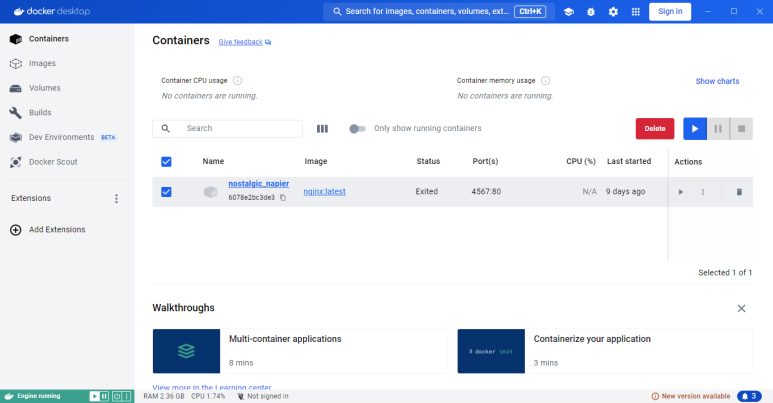773x403 pixels.
Task: Open Multi-container applications walkthrough thumbnail
Action: click(186, 351)
